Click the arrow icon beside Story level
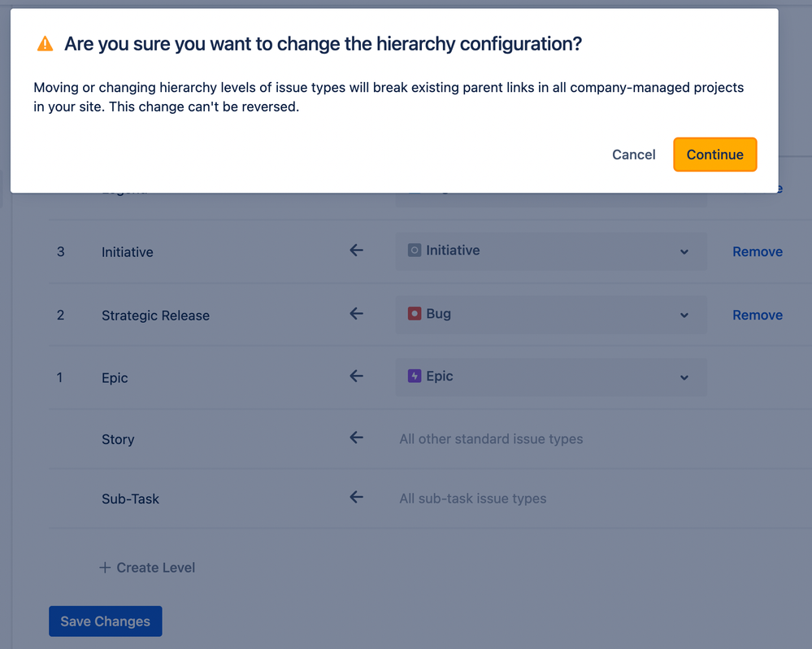The image size is (812, 649). tap(356, 438)
